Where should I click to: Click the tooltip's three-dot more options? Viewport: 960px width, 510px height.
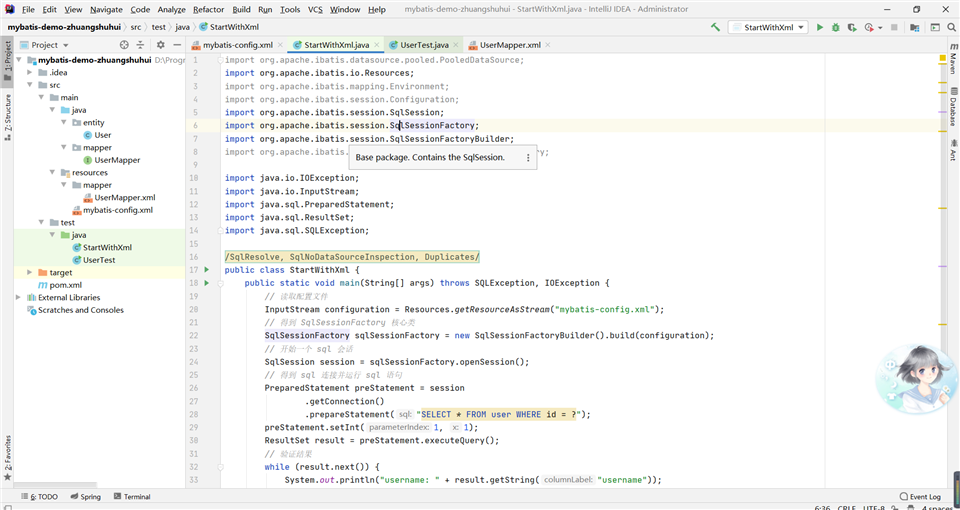tap(528, 157)
